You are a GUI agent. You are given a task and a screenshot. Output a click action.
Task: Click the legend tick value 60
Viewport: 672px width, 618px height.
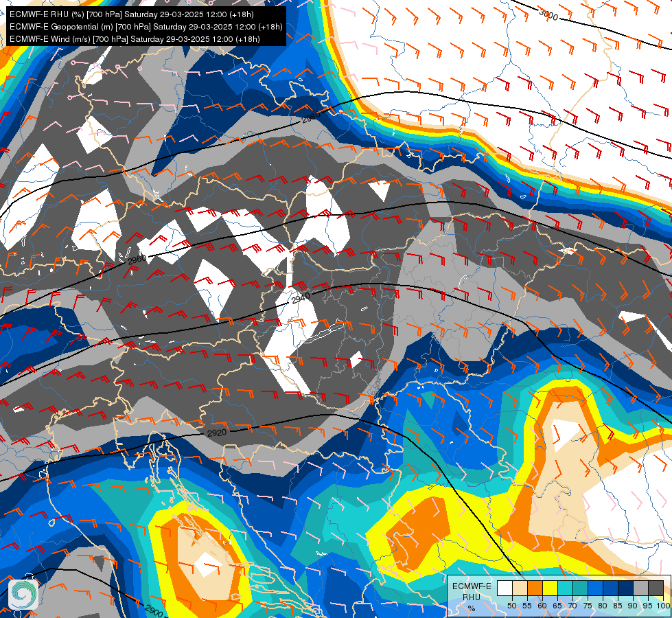(x=542, y=606)
